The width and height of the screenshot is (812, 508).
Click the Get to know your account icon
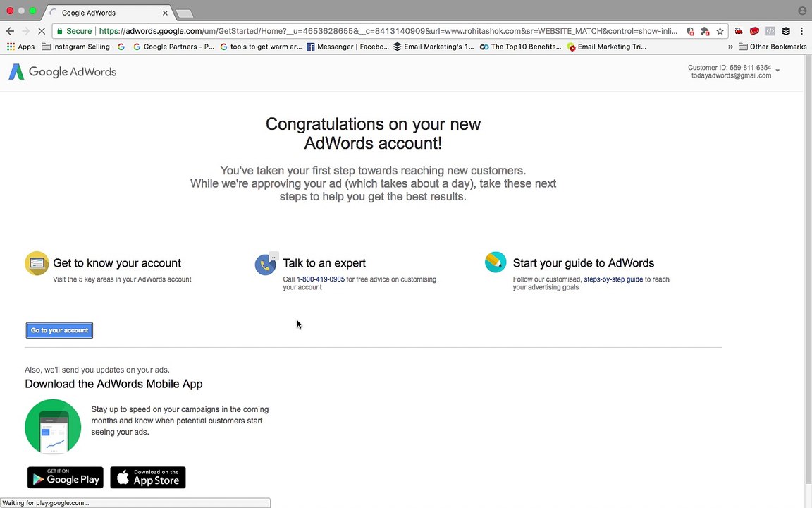click(x=37, y=263)
